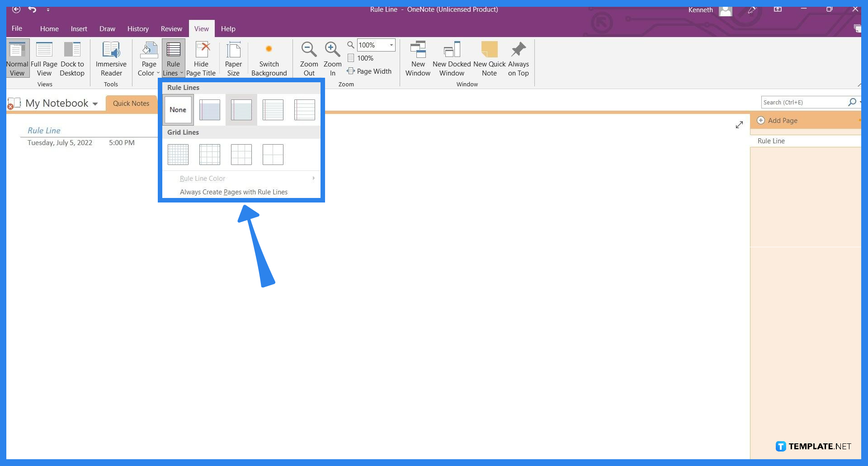Select the Full Page View icon

coord(44,58)
